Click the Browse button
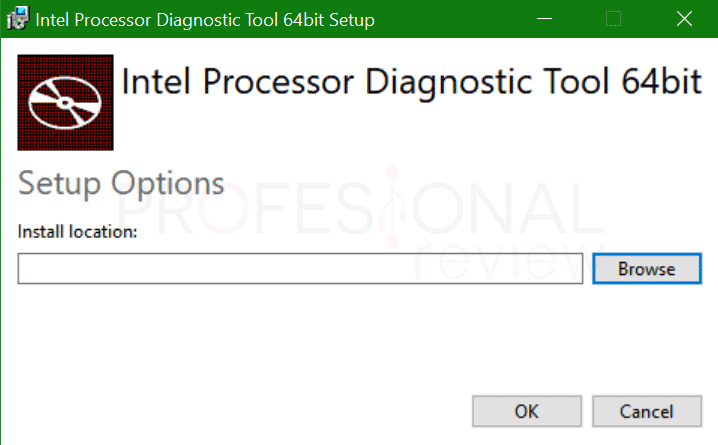This screenshot has width=718, height=445. click(647, 269)
